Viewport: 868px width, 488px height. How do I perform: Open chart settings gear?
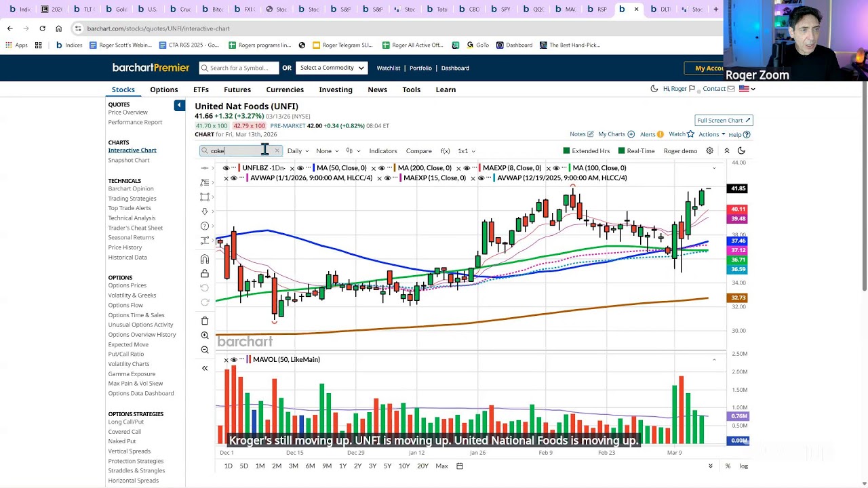coord(709,151)
